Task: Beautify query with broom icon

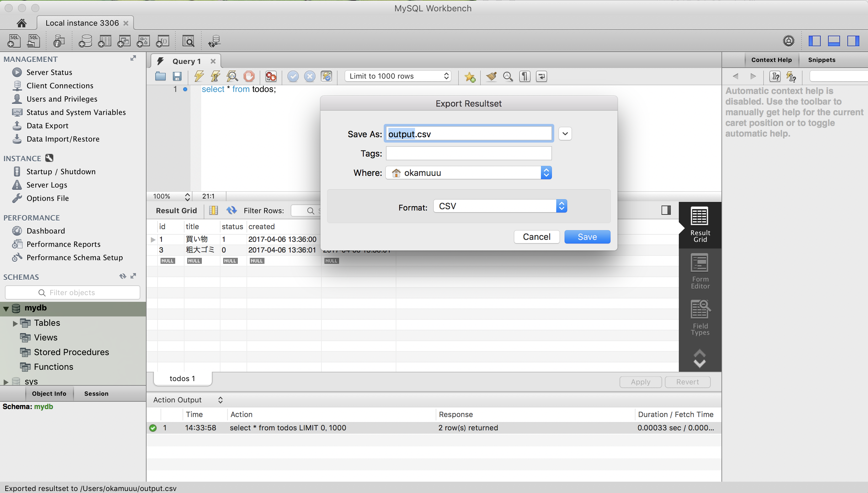Action: (491, 76)
